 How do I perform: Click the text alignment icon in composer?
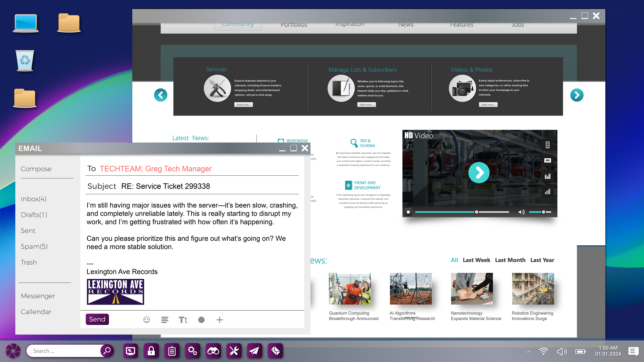coord(165,320)
